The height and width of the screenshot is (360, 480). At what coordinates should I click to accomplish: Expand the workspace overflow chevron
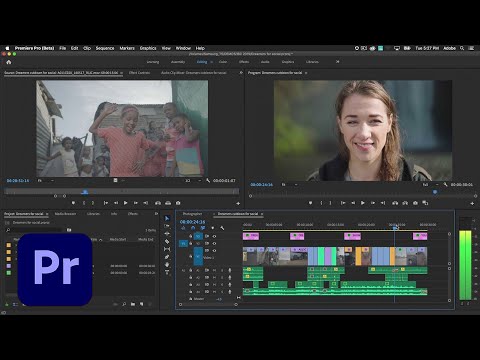click(337, 62)
